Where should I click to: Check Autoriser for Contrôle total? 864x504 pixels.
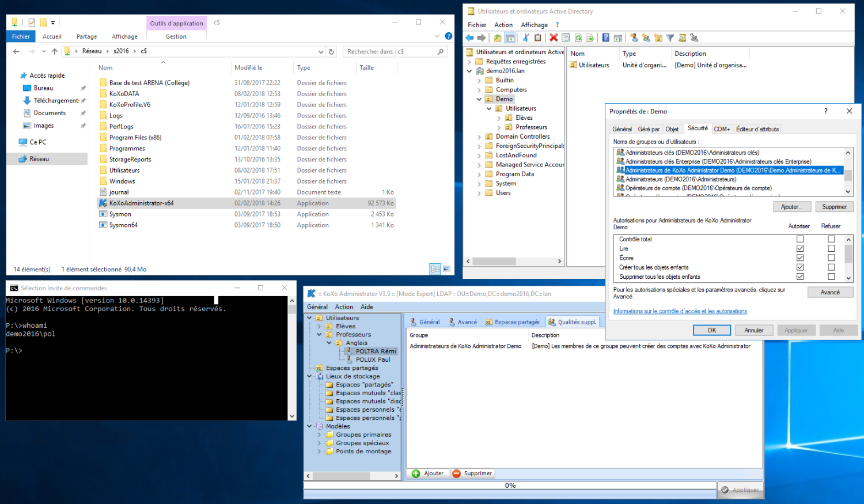point(800,239)
